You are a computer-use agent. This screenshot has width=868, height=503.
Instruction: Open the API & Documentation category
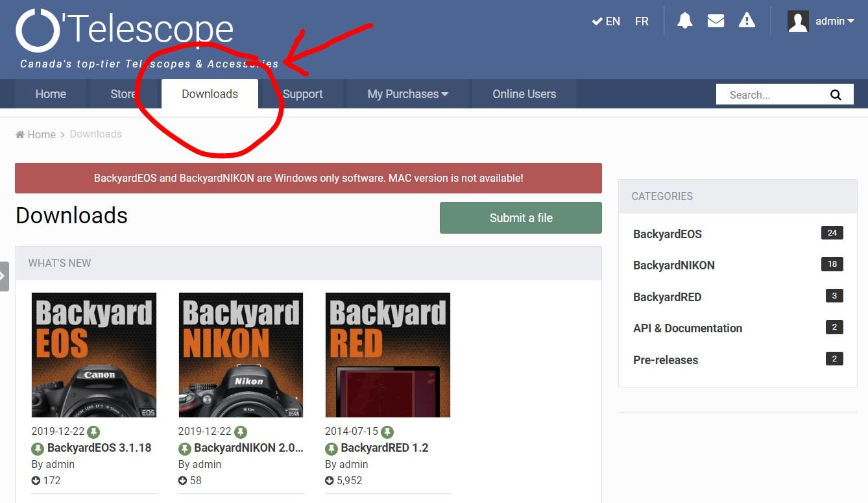[x=687, y=328]
